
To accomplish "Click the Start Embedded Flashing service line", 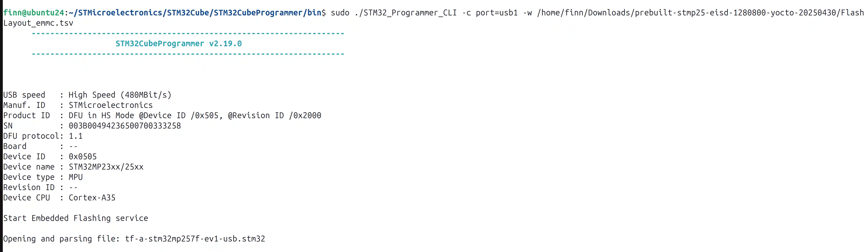I will (76, 218).
